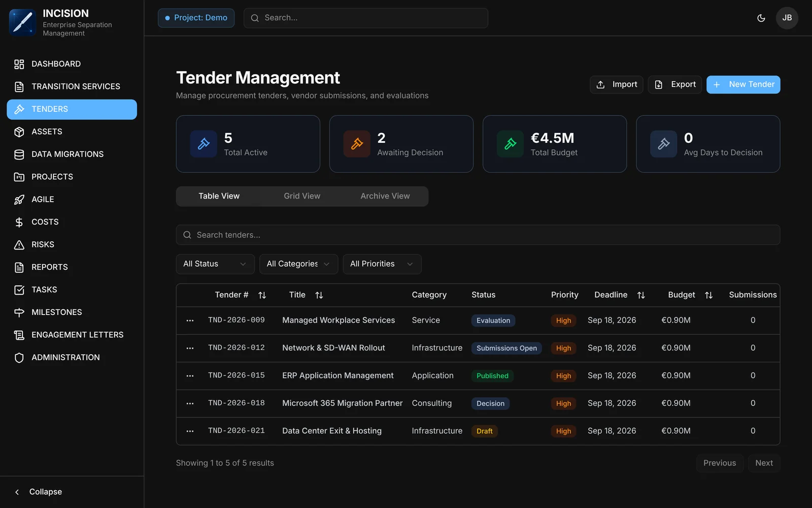
Task: Go to the Tasks page
Action: (72, 290)
